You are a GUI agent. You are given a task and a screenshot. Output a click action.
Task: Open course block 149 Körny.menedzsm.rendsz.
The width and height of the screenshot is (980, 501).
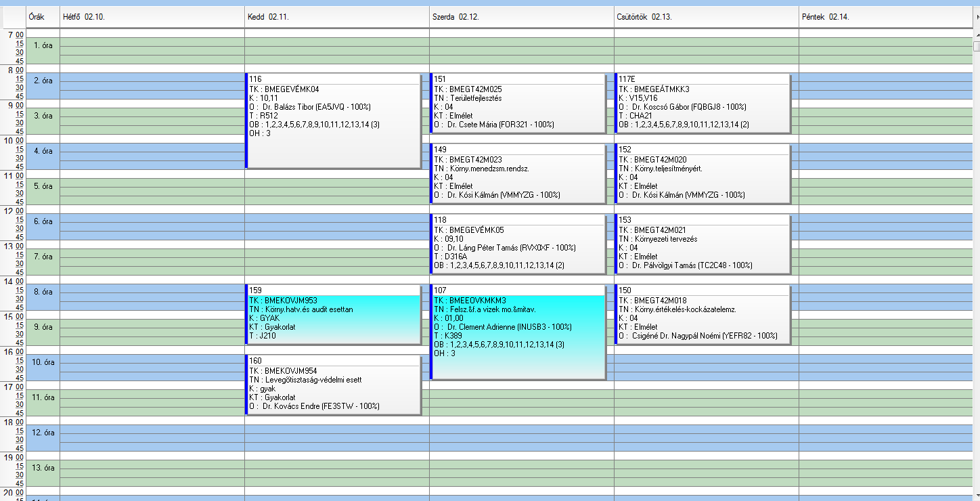point(518,173)
